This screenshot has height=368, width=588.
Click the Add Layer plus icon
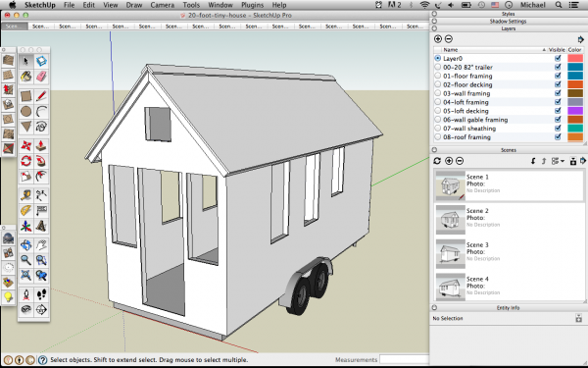pyautogui.click(x=438, y=38)
